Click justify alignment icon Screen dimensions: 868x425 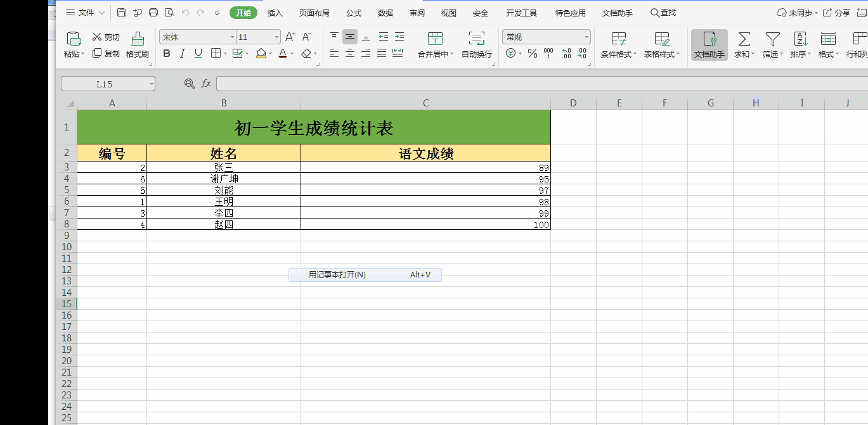click(382, 53)
